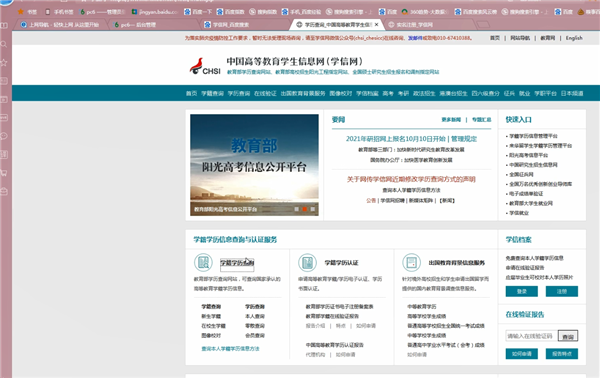Click the CHSI logo in the header
The image size is (600, 378).
[205, 67]
